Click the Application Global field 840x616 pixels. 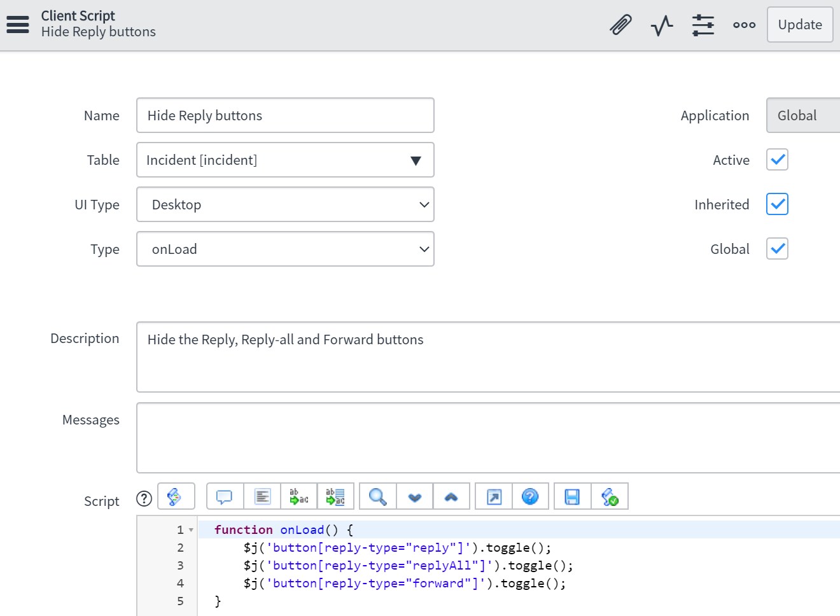(803, 115)
